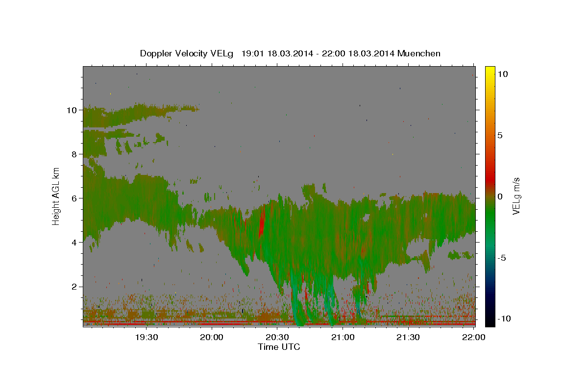Click the 20:00 time tick label
The width and height of the screenshot is (588, 392).
coord(212,337)
